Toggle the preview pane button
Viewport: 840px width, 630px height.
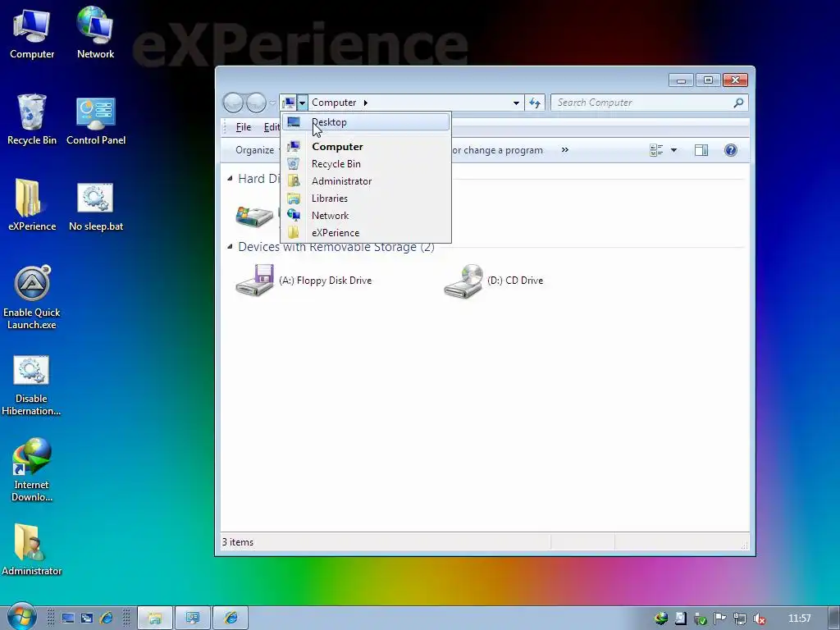(701, 151)
